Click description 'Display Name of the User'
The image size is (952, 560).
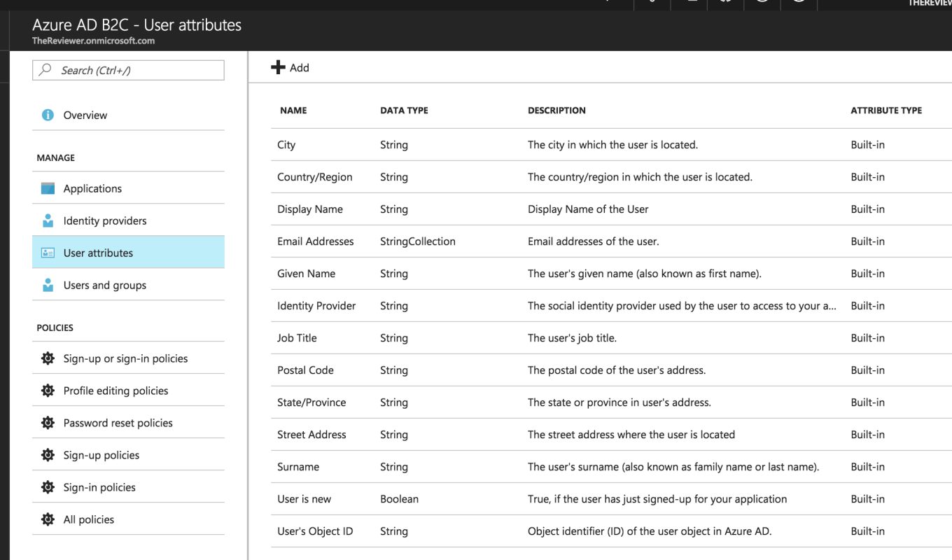tap(588, 209)
